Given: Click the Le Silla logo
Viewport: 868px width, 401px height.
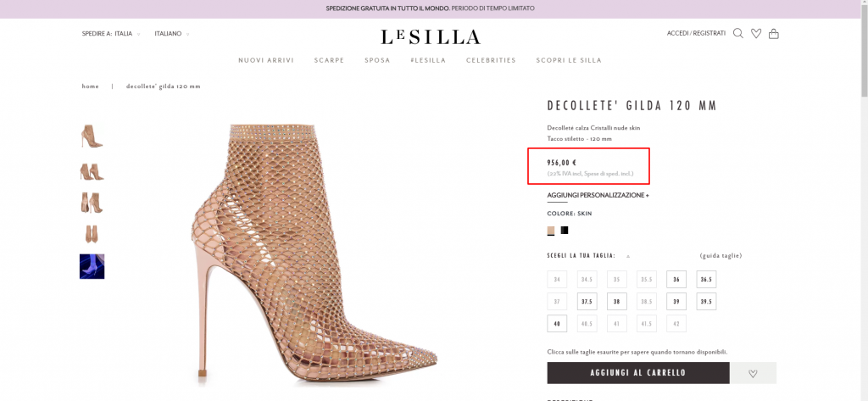Looking at the screenshot, I should (431, 36).
